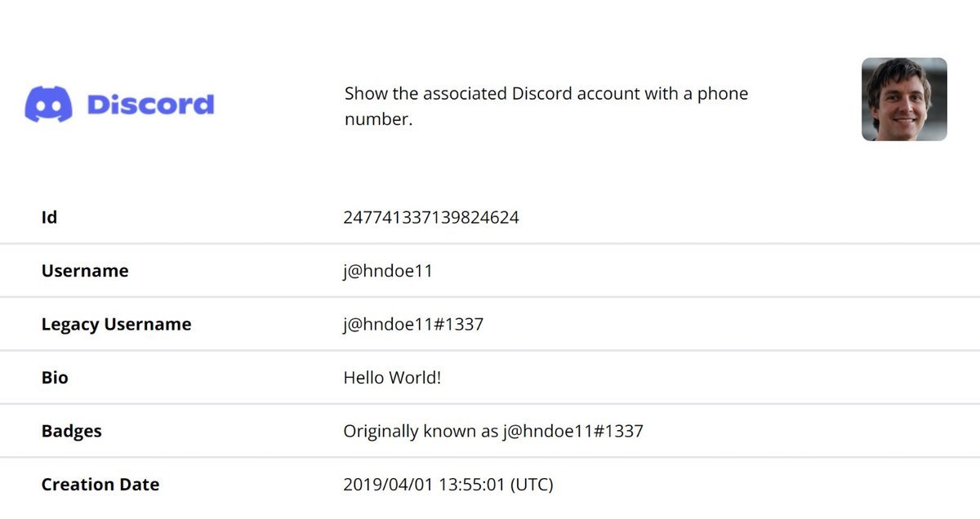Click the (UTC) timezone text
The image size is (980, 519).
532,484
